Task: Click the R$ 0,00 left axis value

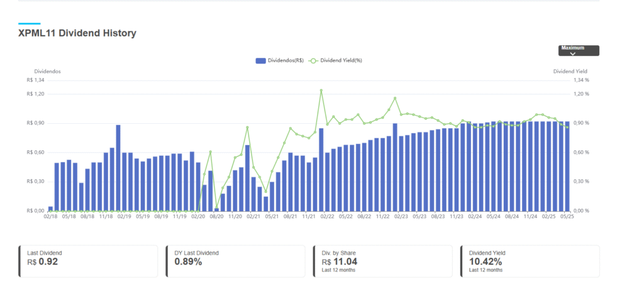Action: point(35,211)
